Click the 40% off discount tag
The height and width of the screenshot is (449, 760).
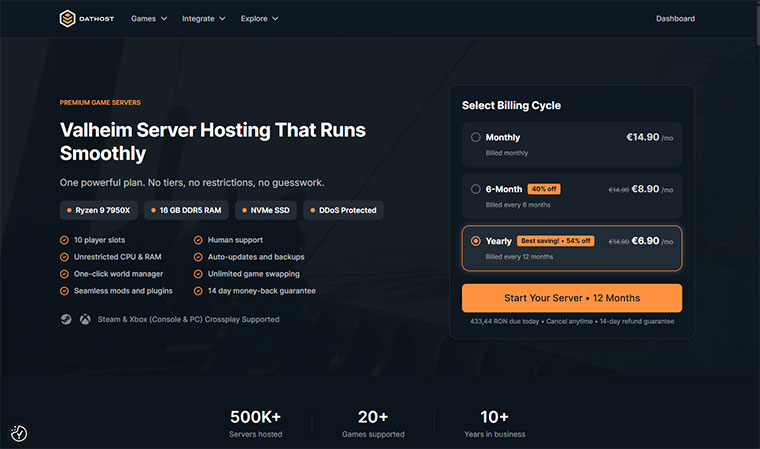[x=544, y=189]
